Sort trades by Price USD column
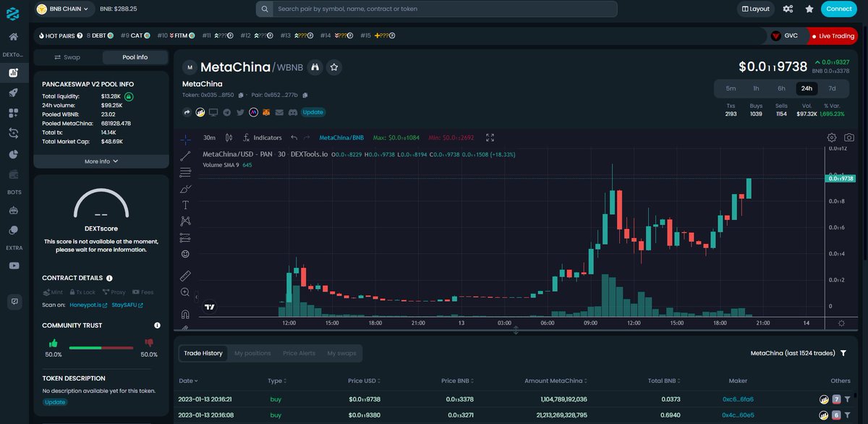The height and width of the screenshot is (424, 868). pos(364,381)
